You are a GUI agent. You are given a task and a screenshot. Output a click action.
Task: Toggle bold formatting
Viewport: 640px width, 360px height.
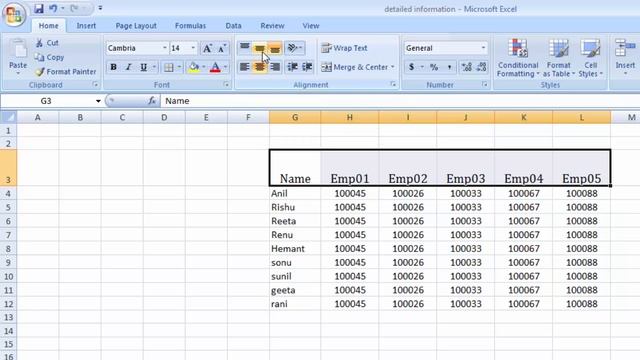pyautogui.click(x=113, y=67)
